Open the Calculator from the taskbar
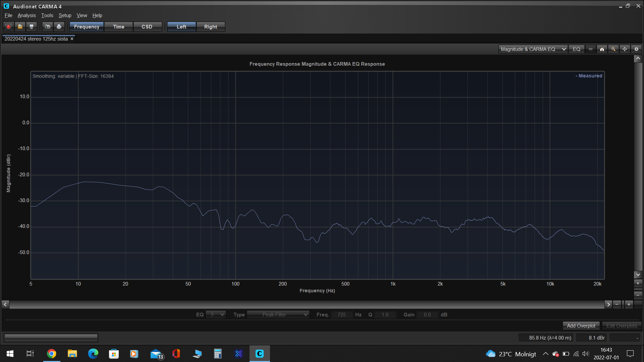The image size is (644, 362). point(218,354)
